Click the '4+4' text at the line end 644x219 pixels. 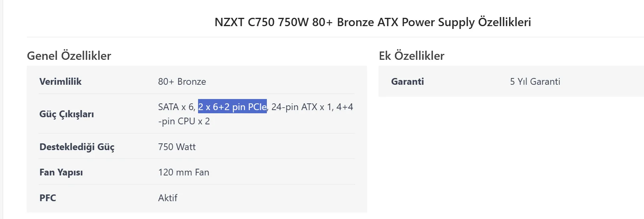[x=345, y=107]
